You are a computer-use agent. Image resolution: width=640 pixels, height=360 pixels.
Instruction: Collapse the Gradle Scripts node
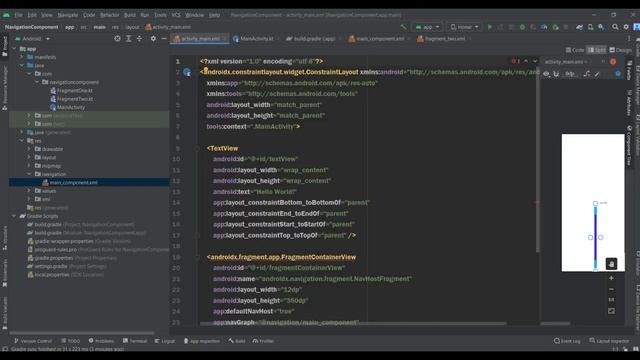(15, 216)
